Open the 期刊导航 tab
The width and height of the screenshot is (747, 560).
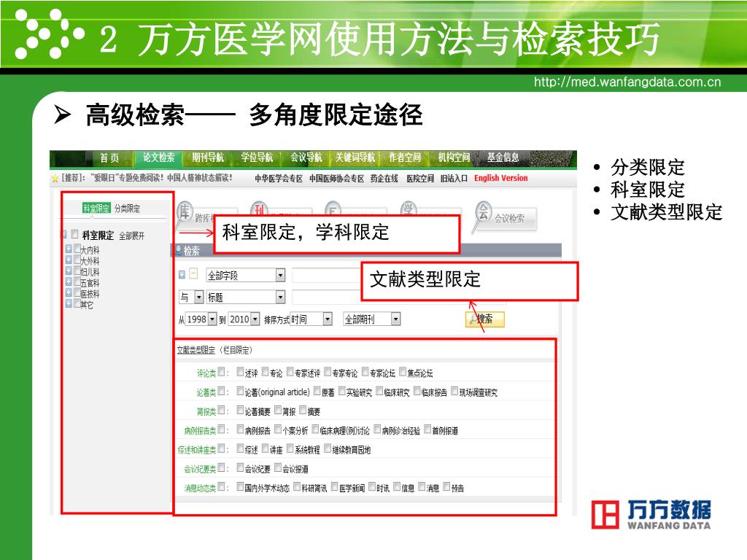point(208,157)
